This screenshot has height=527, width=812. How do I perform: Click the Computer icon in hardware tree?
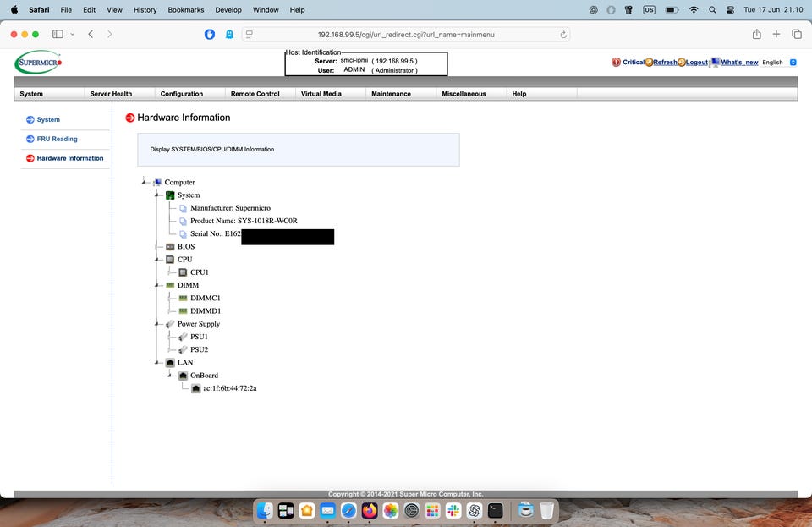[157, 182]
